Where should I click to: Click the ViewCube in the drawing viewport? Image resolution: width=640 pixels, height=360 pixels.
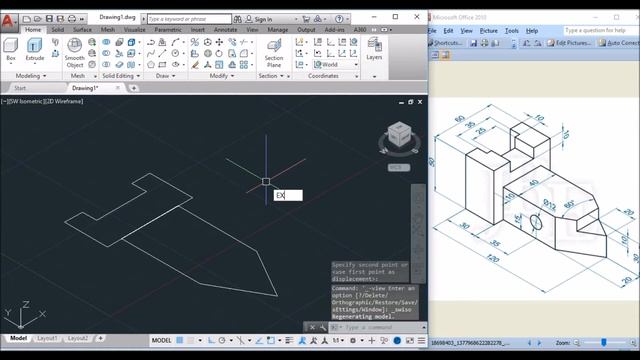click(x=399, y=135)
